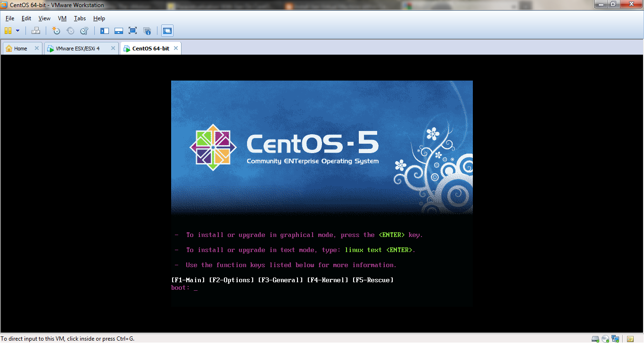Open the Snapshot Manager icon
Image resolution: width=644 pixels, height=343 pixels.
click(x=84, y=31)
